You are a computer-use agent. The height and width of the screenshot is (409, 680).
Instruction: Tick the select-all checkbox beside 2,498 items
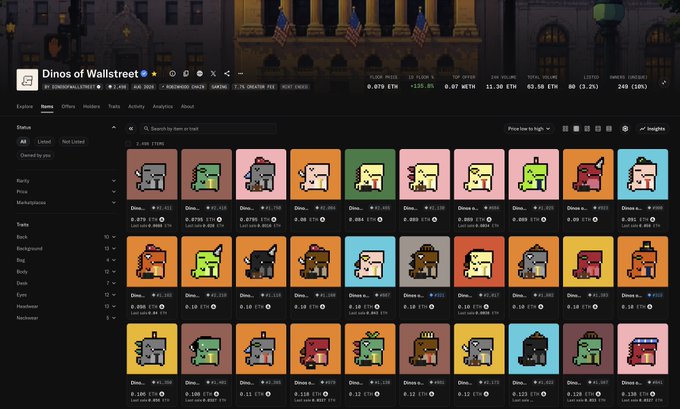128,144
